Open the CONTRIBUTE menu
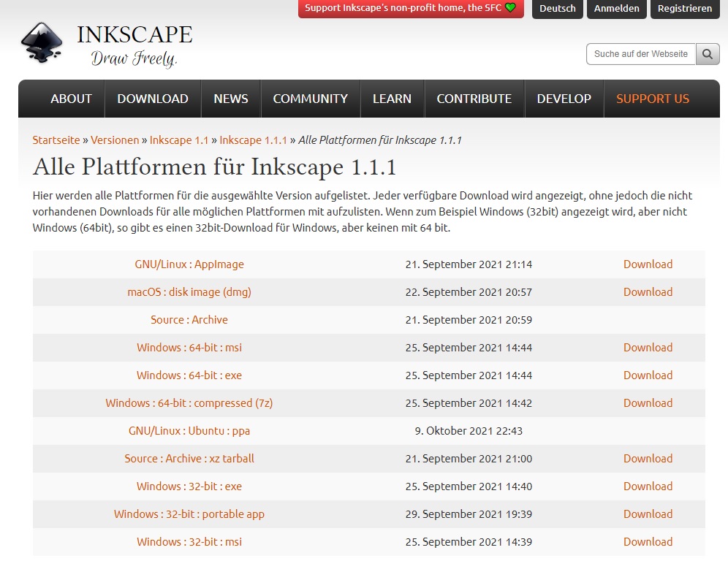The image size is (728, 561). pos(474,99)
